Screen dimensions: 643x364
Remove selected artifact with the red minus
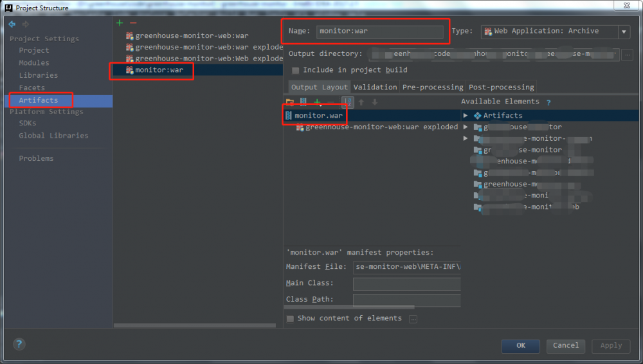(x=133, y=23)
